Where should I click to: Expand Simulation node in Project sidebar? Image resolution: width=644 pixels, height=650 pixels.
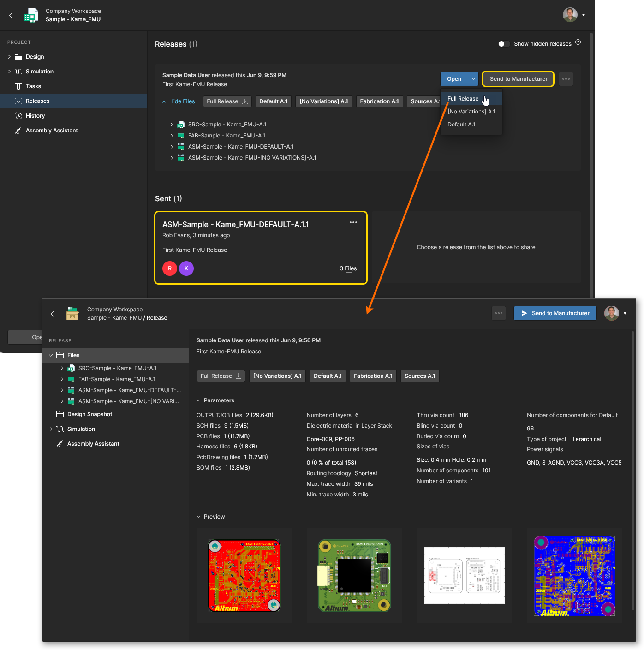(9, 72)
